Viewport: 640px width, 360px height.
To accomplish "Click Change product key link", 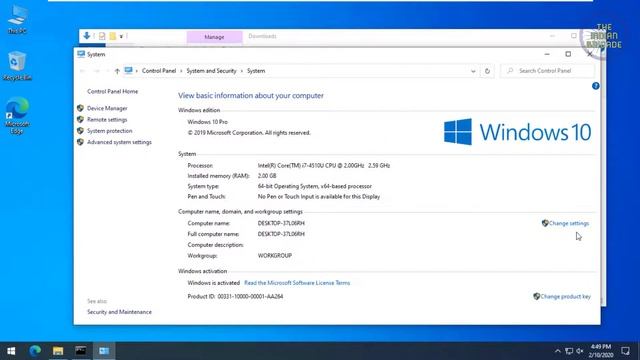I will click(565, 296).
